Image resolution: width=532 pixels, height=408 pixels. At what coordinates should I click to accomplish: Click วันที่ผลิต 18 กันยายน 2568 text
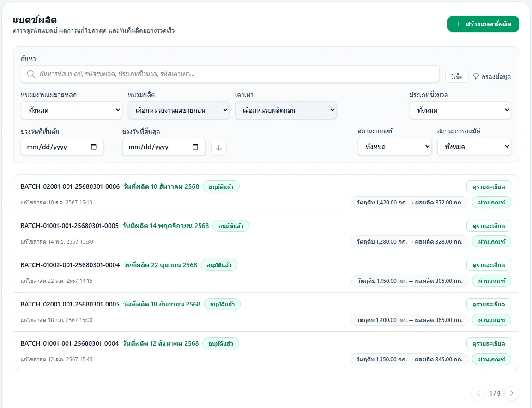tap(162, 304)
